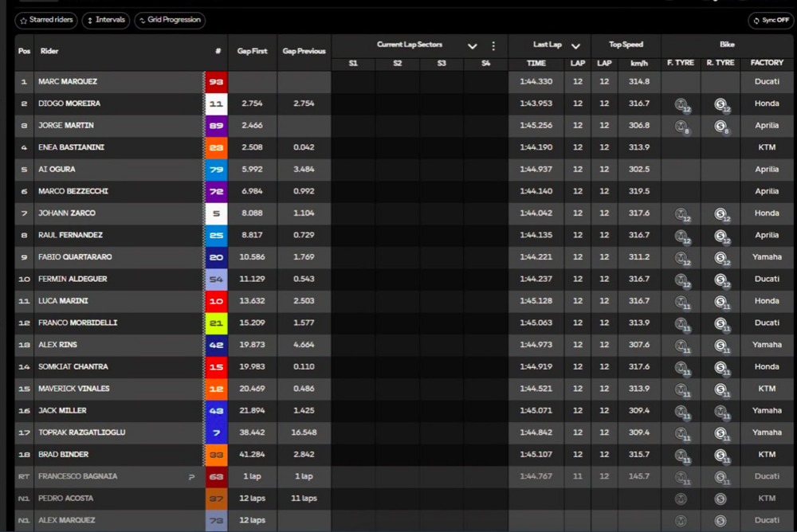Click the F. TYRE column header
The width and height of the screenshot is (797, 532).
pos(681,63)
